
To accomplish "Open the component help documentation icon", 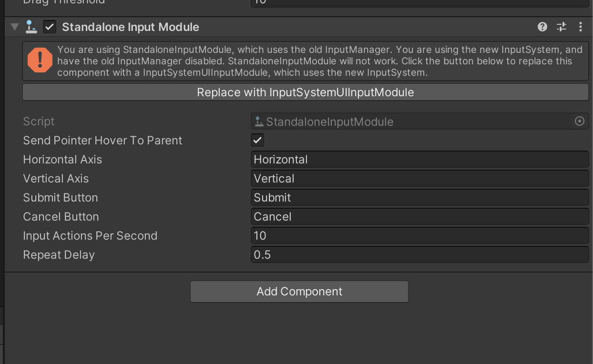I will 542,27.
